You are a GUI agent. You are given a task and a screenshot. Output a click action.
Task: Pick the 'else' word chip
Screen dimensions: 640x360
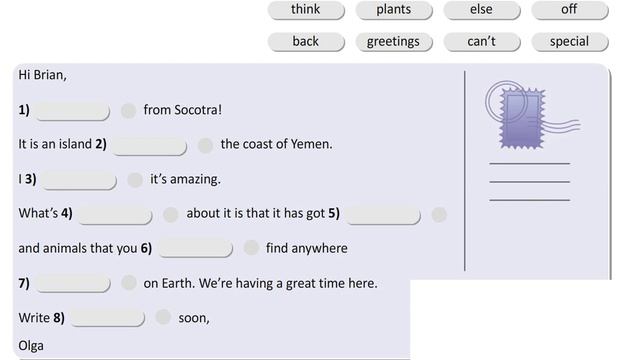pyautogui.click(x=482, y=10)
